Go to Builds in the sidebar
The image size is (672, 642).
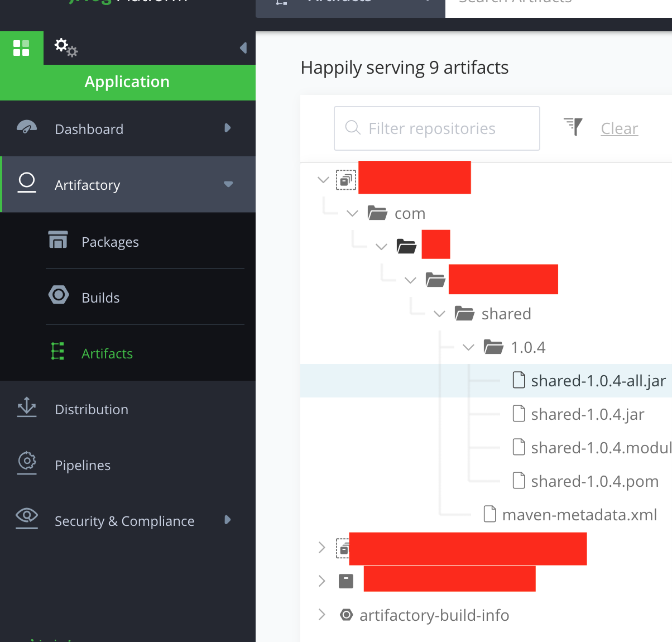click(128, 297)
